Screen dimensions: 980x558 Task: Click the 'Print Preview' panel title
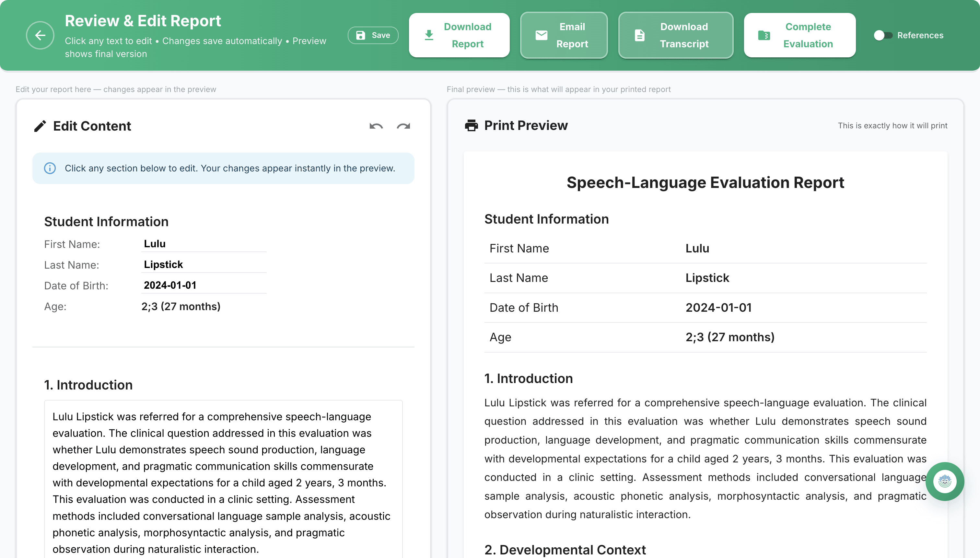525,125
